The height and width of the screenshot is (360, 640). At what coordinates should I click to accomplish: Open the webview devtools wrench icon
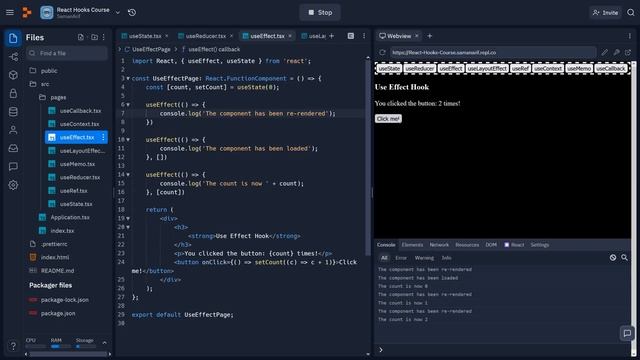(616, 52)
